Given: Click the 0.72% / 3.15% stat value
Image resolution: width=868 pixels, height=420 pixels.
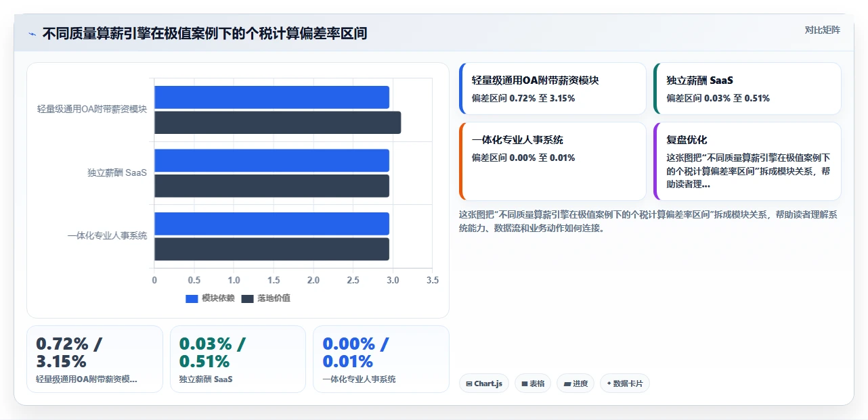Looking at the screenshot, I should (69, 352).
